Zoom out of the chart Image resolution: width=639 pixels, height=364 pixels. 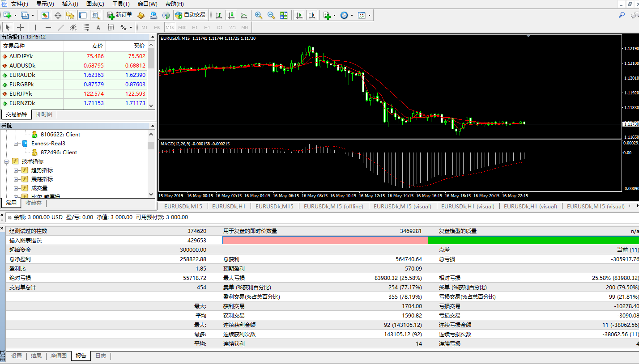click(x=271, y=15)
